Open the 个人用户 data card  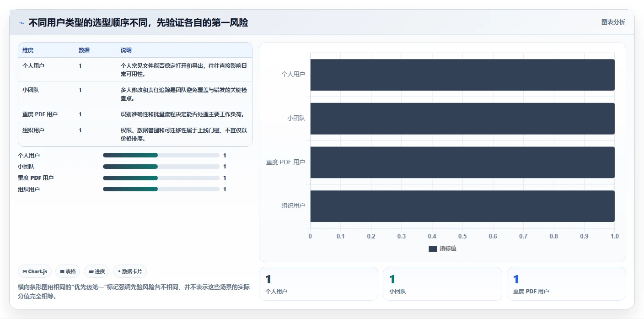pyautogui.click(x=318, y=284)
